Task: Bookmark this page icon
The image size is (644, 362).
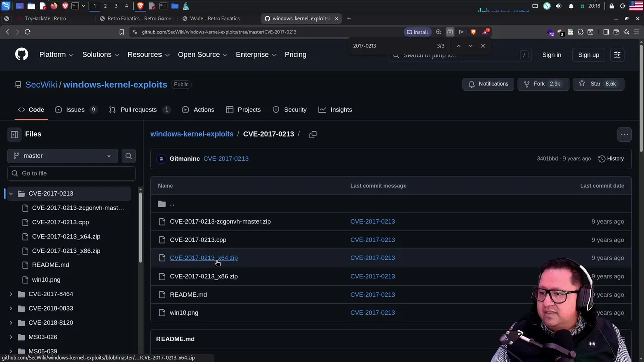Action: point(121,32)
